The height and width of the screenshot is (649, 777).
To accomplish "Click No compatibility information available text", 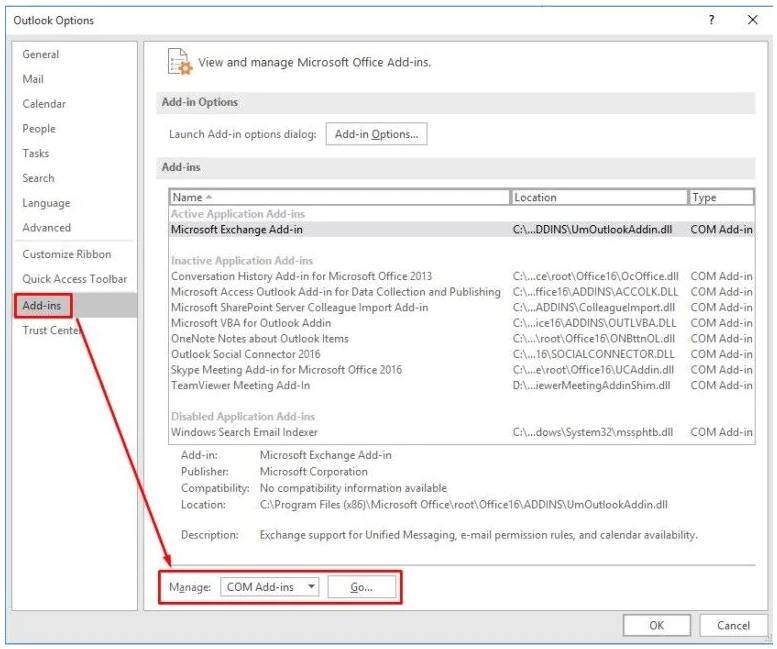I will [x=353, y=488].
